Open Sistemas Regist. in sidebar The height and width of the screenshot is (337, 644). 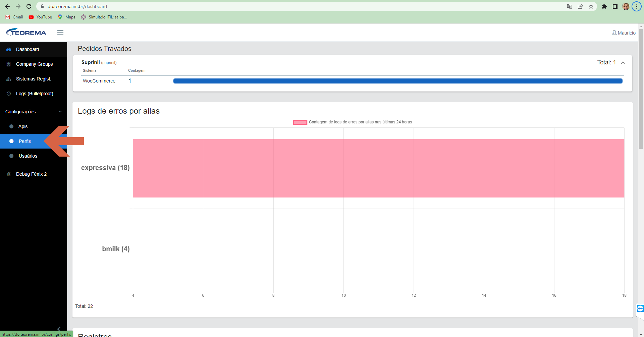point(34,79)
